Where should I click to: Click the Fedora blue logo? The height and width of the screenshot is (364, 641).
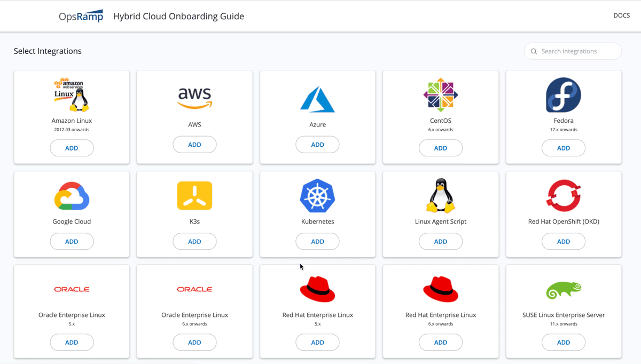(x=564, y=95)
